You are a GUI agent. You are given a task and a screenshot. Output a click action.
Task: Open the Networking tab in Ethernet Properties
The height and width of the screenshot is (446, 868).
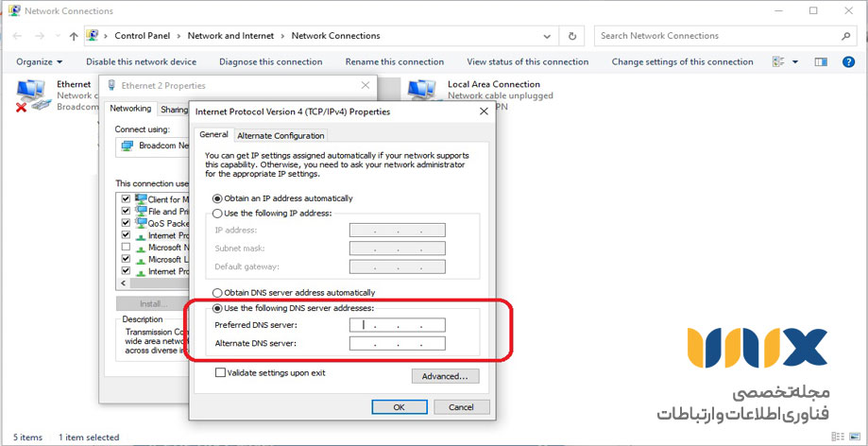[130, 109]
